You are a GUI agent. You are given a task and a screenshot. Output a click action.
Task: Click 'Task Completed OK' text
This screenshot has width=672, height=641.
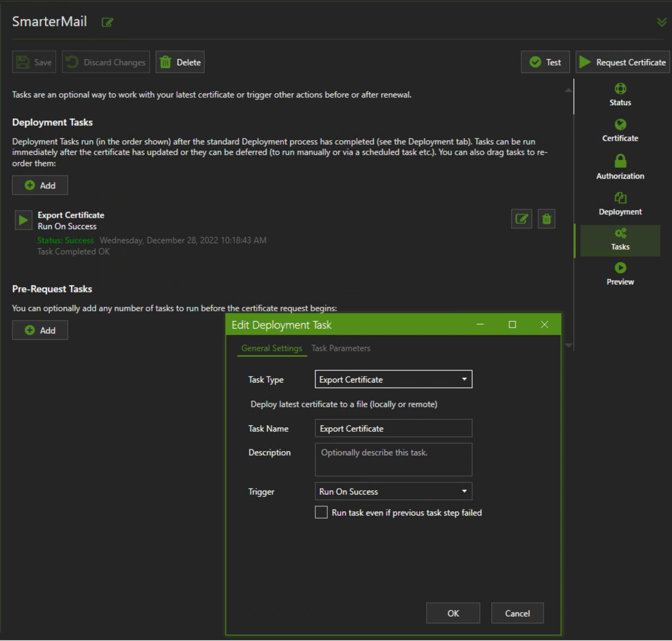click(x=73, y=251)
